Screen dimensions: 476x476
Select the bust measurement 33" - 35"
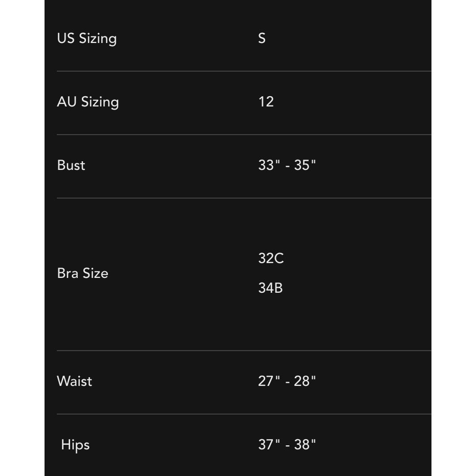point(287,165)
